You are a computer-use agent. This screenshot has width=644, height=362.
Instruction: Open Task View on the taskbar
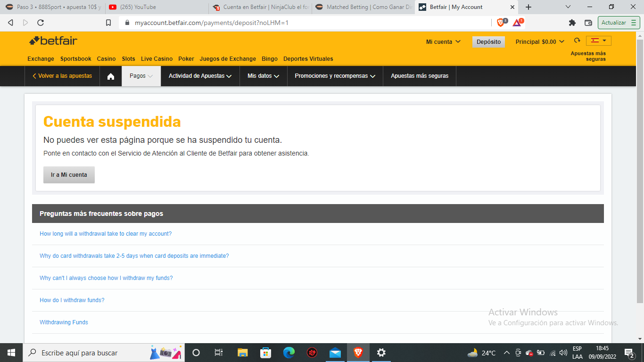click(219, 353)
